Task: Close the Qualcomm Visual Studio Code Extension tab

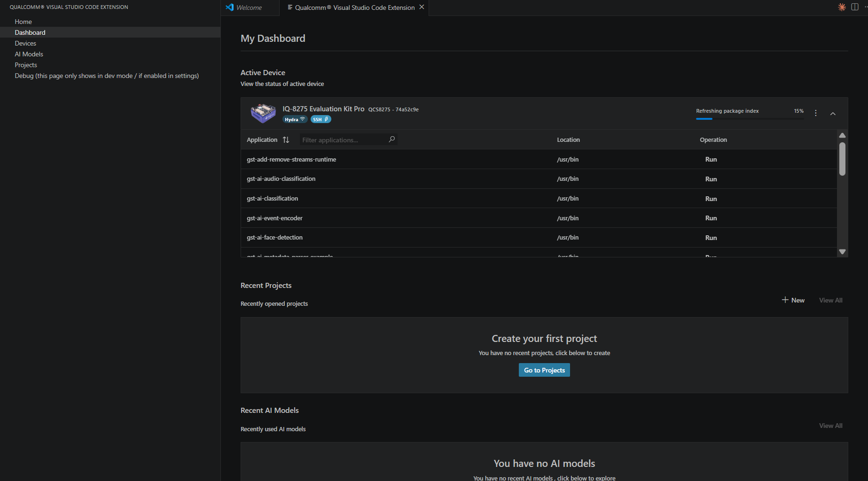Action: (422, 7)
